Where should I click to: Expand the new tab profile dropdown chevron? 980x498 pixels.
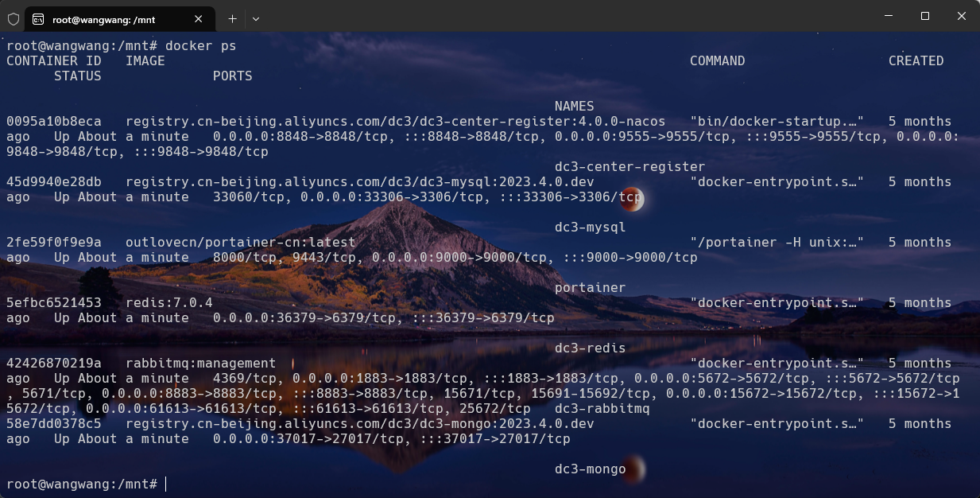(256, 18)
